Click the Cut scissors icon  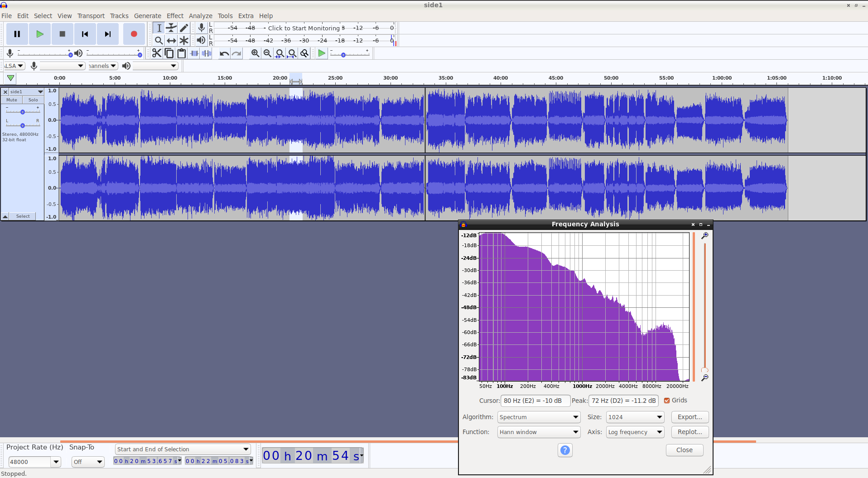click(157, 53)
